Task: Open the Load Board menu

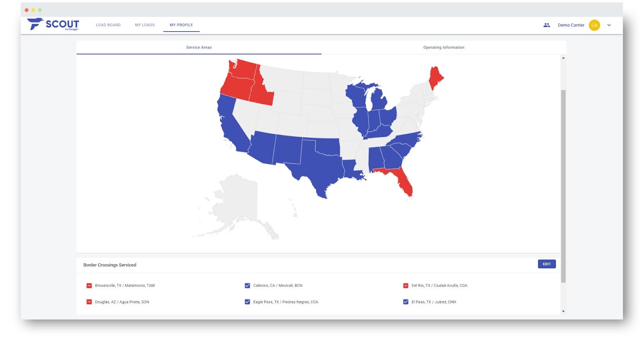Action: [x=108, y=25]
